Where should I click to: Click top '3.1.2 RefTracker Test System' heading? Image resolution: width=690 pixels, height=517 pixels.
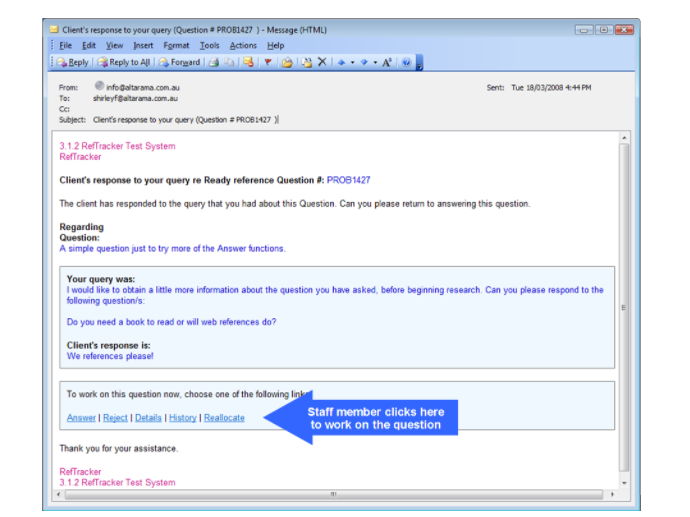(x=117, y=146)
